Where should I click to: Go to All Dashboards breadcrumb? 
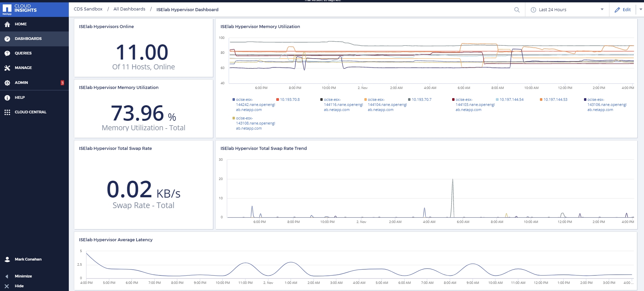[x=129, y=9]
